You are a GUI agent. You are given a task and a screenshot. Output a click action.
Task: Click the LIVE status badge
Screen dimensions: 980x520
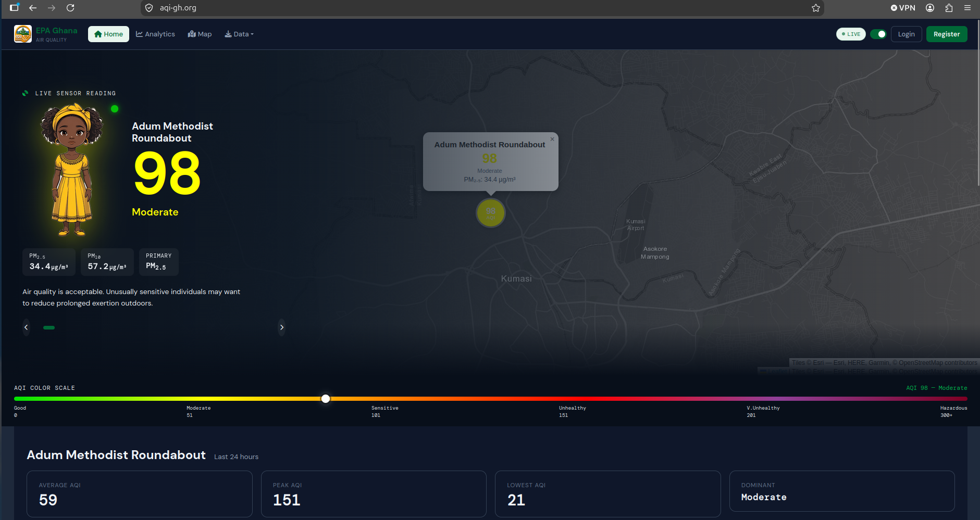click(851, 34)
